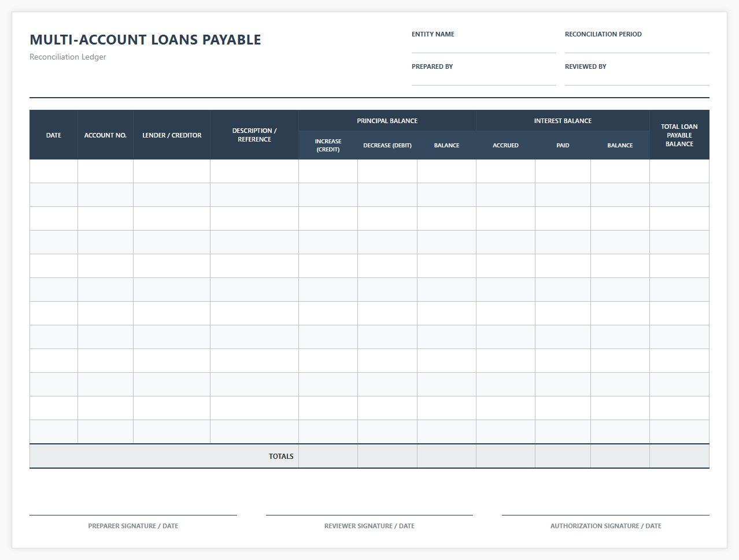Click the first row LENDER / CREDITOR cell

(172, 171)
